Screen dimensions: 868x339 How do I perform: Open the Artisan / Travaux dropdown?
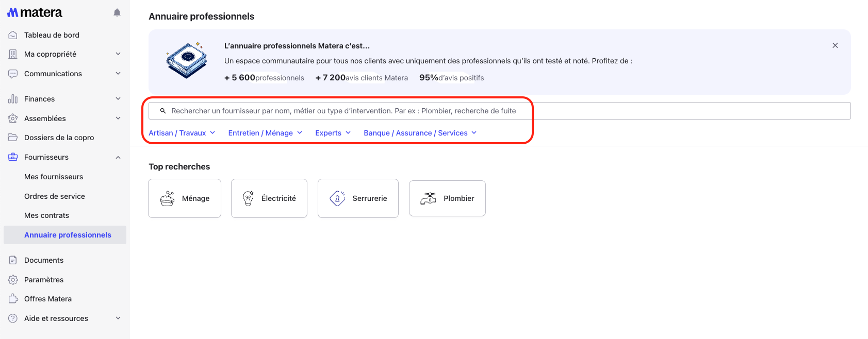click(x=182, y=133)
